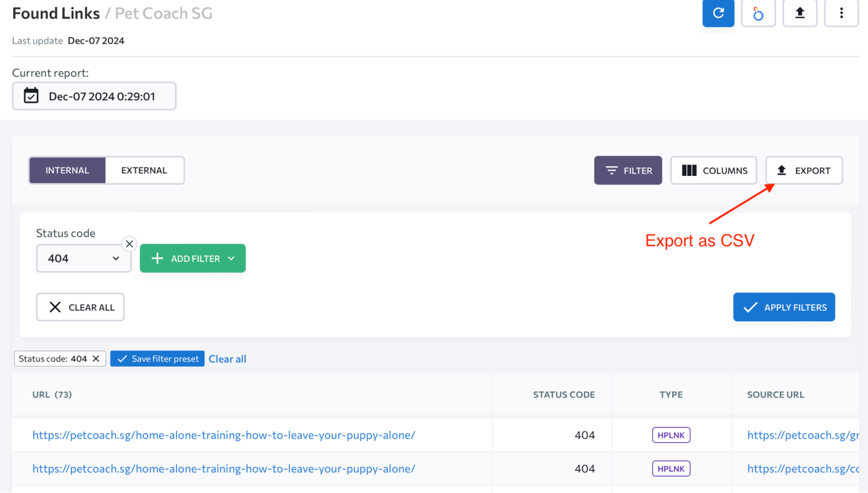Click the calendar icon for report date
The width and height of the screenshot is (868, 493).
(30, 96)
